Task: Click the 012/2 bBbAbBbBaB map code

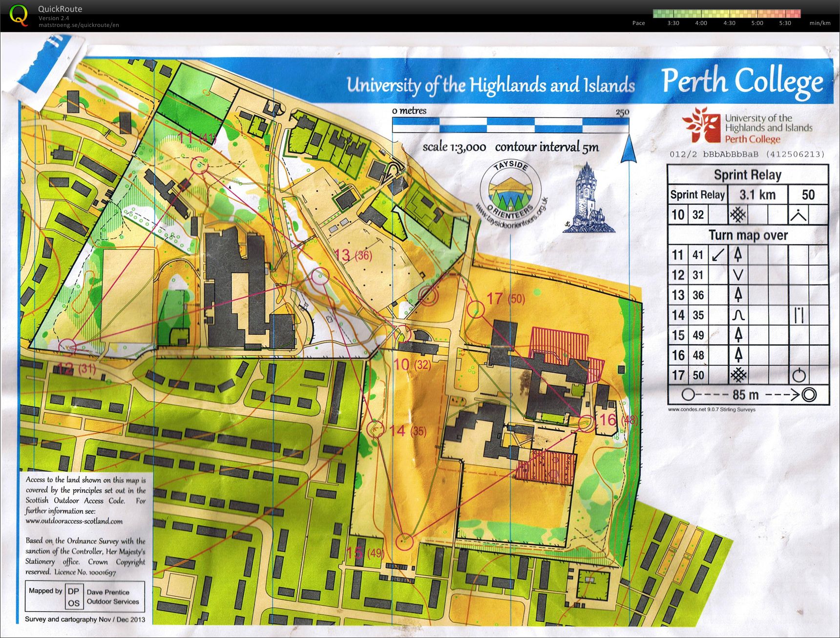Action: click(x=747, y=154)
